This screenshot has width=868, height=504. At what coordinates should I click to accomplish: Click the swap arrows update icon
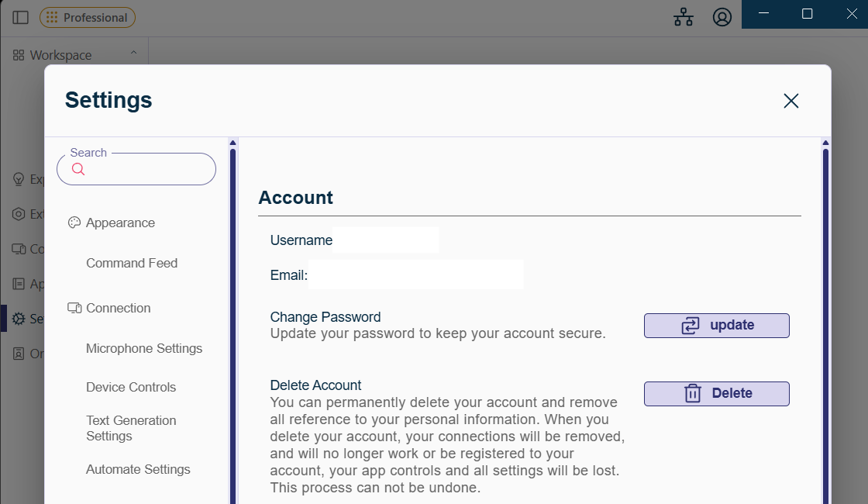pyautogui.click(x=691, y=325)
